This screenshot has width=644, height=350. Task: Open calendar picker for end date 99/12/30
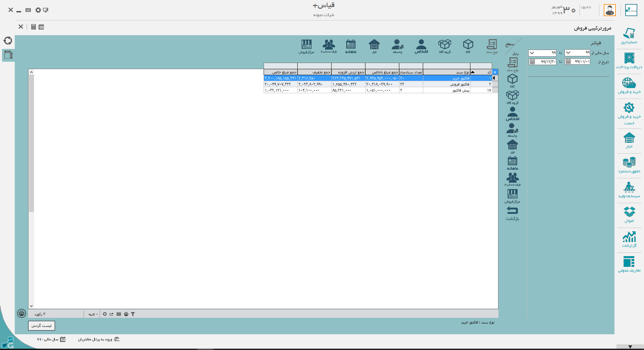pos(532,62)
